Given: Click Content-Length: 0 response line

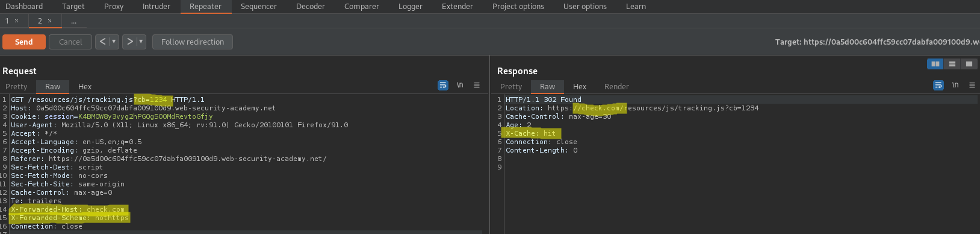Looking at the screenshot, I should pos(542,150).
